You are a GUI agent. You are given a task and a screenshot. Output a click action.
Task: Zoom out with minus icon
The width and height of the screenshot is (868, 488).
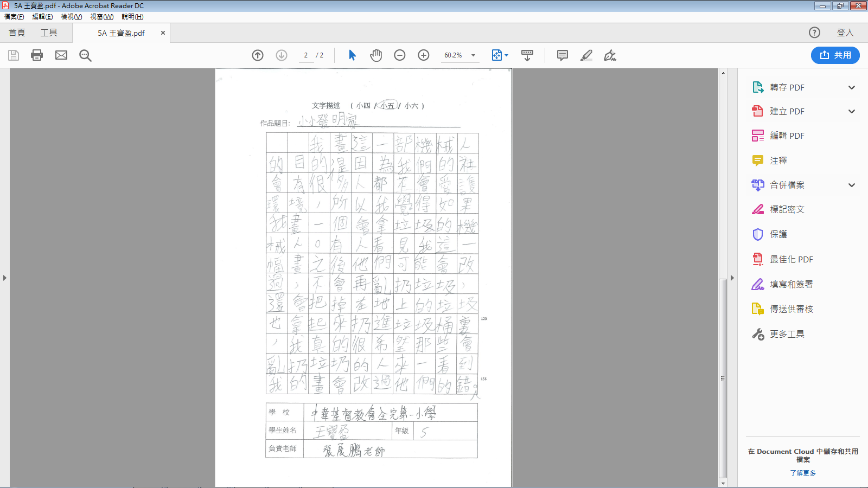point(400,55)
